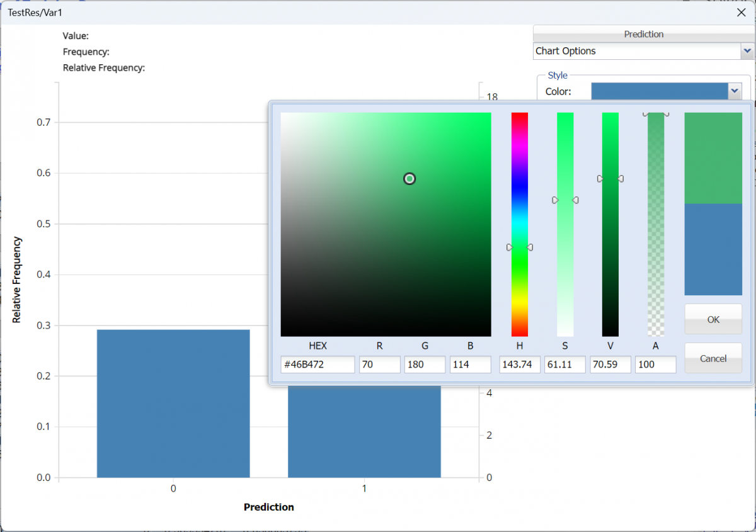Image resolution: width=756 pixels, height=532 pixels.
Task: Click the HEX value input field
Action: 318,365
